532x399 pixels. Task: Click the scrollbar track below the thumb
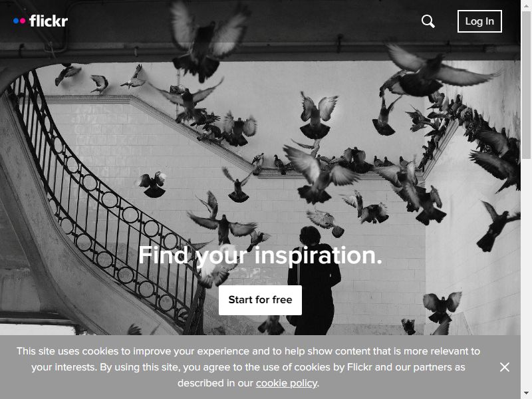click(526, 271)
